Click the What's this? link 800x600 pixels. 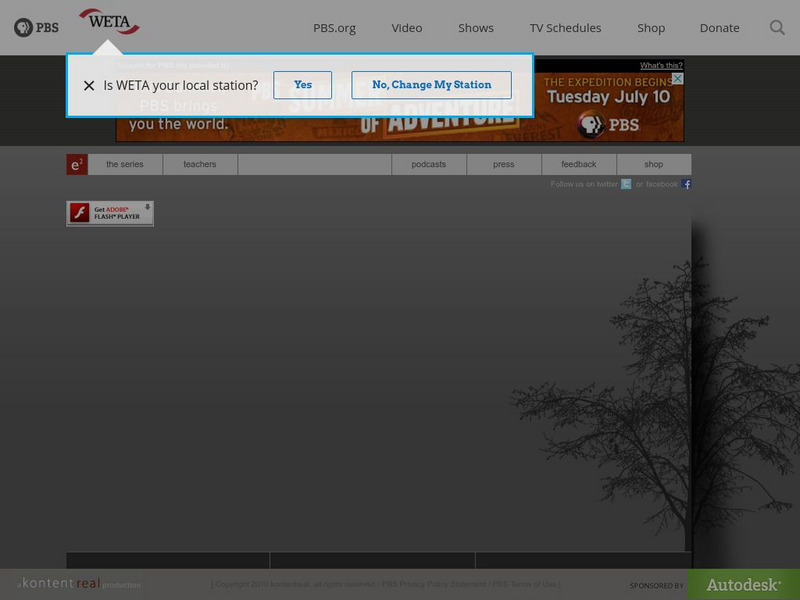coord(661,65)
